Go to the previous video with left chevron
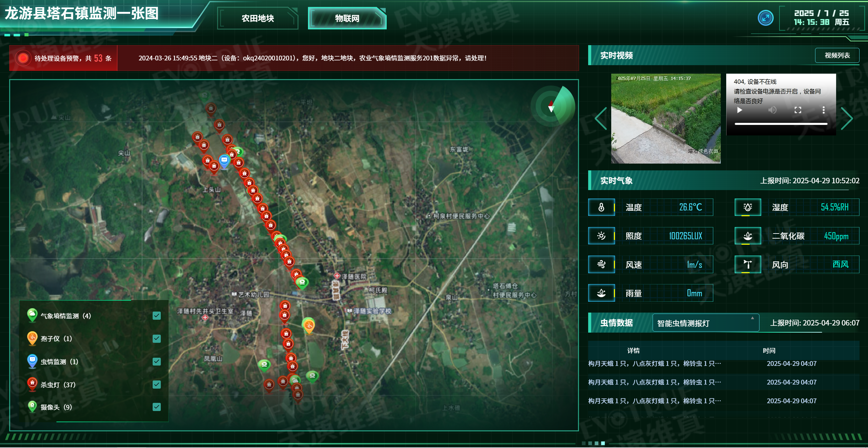The image size is (868, 448). coord(601,118)
